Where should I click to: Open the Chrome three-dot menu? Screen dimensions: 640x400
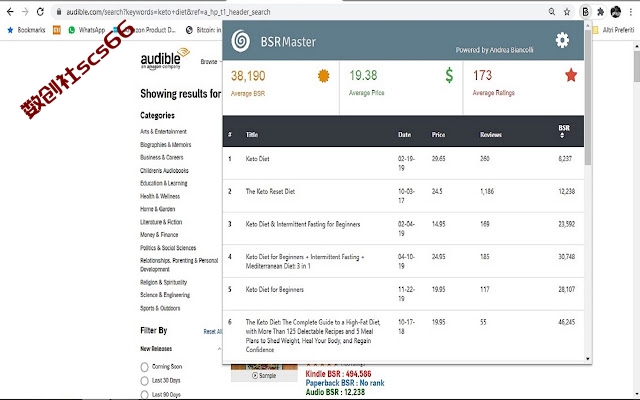631,12
